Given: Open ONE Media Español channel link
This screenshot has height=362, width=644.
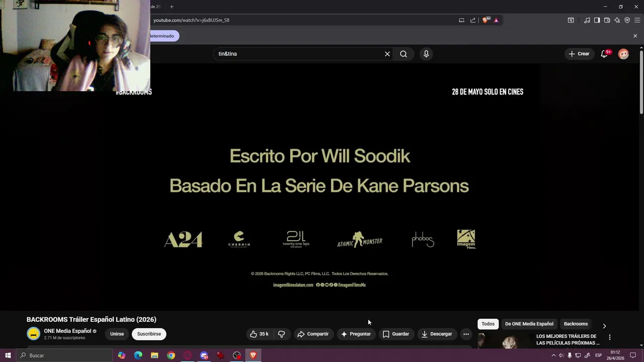Looking at the screenshot, I should tap(67, 331).
